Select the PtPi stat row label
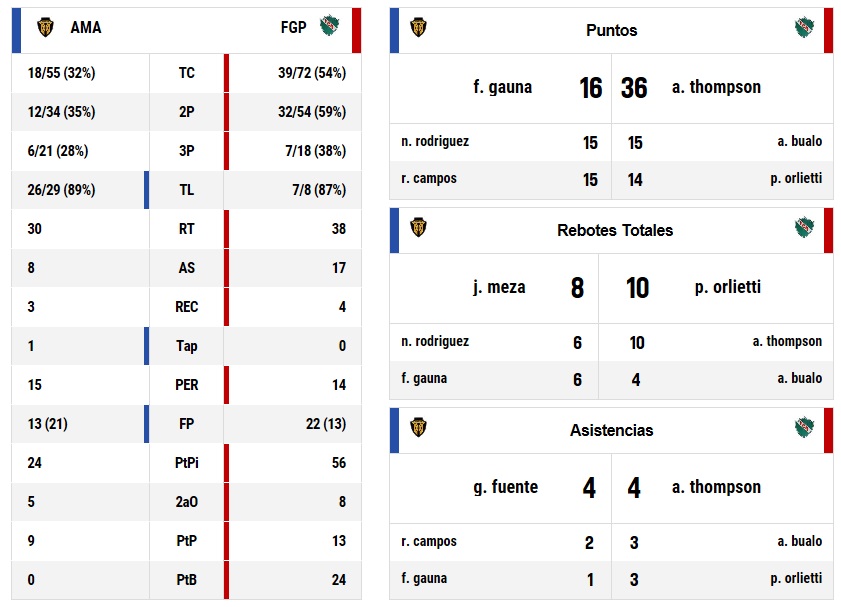Viewport: 841px width, 607px height. [187, 463]
